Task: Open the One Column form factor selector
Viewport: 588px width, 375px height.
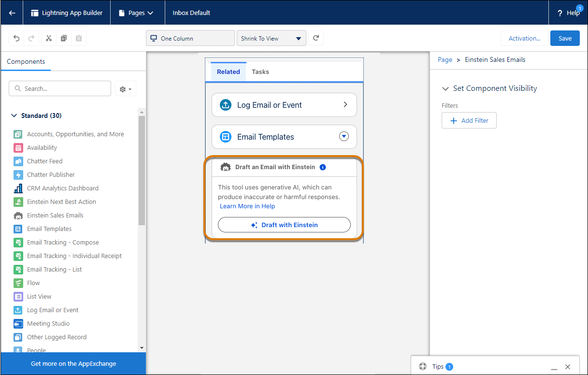Action: point(190,39)
